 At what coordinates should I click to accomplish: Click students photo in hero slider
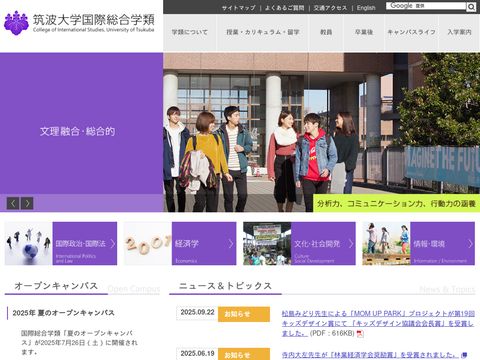pyautogui.click(x=321, y=132)
